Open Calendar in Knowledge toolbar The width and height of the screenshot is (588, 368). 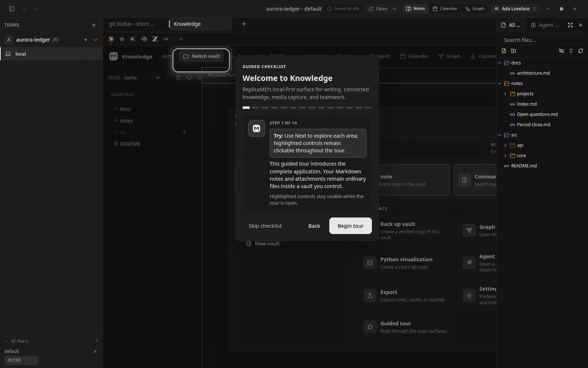(x=414, y=56)
